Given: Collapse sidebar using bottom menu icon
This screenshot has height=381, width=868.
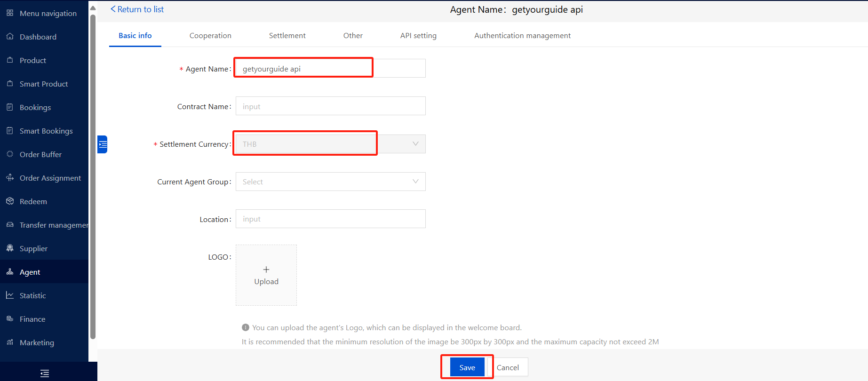Looking at the screenshot, I should pyautogui.click(x=45, y=373).
